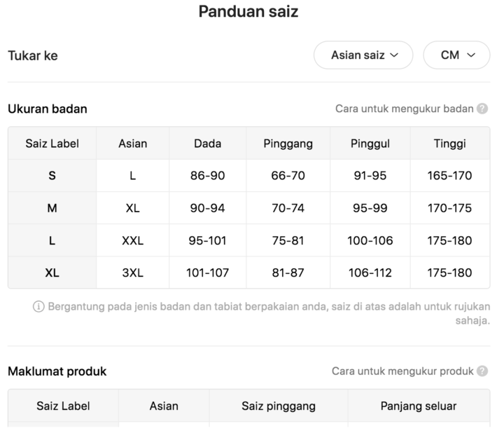504x447 pixels.
Task: Click help icon next to mengukur produk
Action: click(482, 371)
